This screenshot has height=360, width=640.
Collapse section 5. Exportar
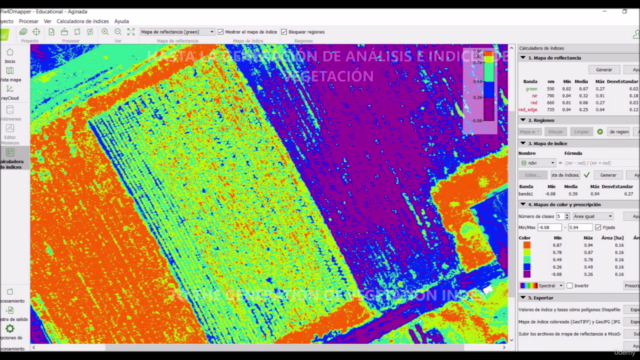pos(523,298)
